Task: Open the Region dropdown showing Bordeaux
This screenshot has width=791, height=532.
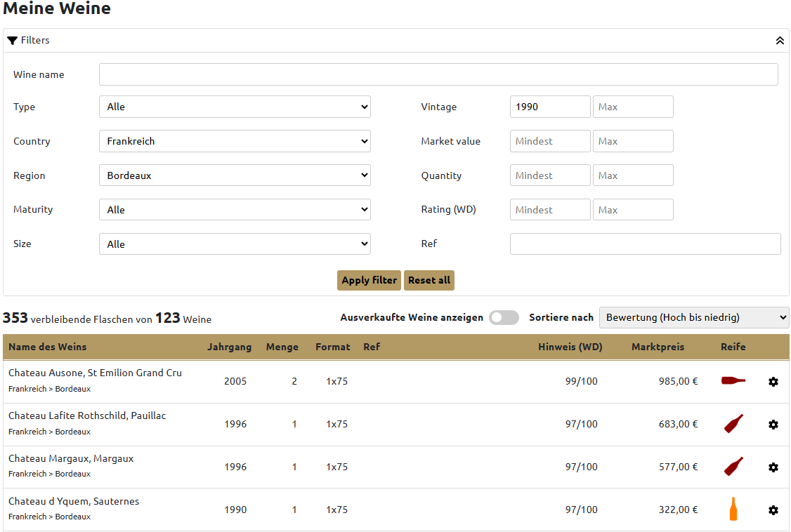Action: pyautogui.click(x=235, y=175)
